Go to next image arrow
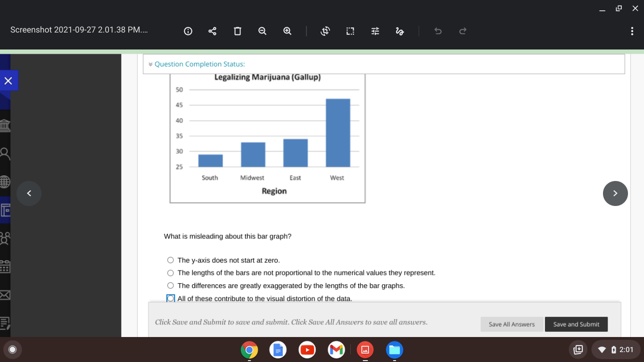644x362 pixels. [615, 193]
